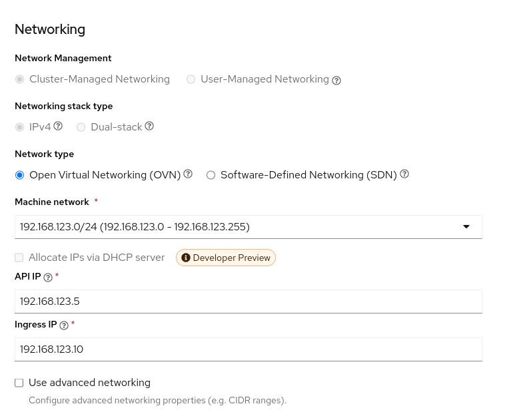Select Open Virtual Networking (OVN) radio button

click(20, 175)
